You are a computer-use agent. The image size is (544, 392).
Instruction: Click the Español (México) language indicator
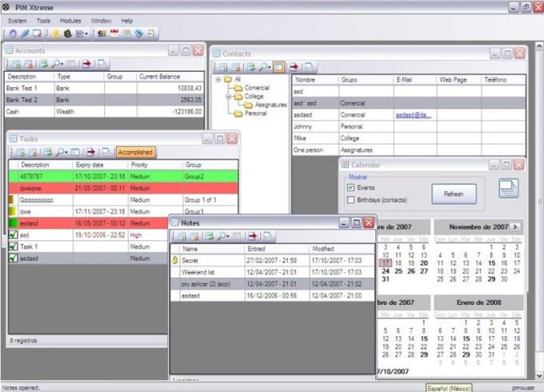(x=449, y=388)
